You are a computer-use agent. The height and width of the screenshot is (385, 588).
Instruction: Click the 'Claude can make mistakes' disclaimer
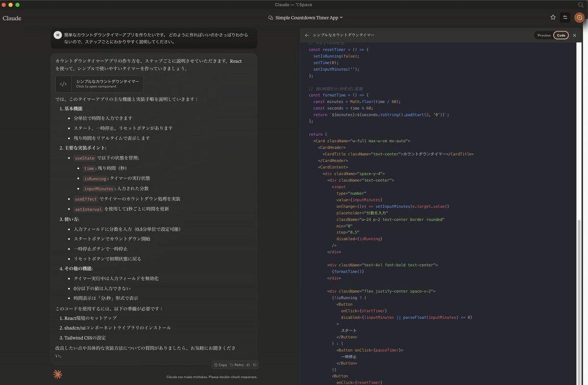212,377
